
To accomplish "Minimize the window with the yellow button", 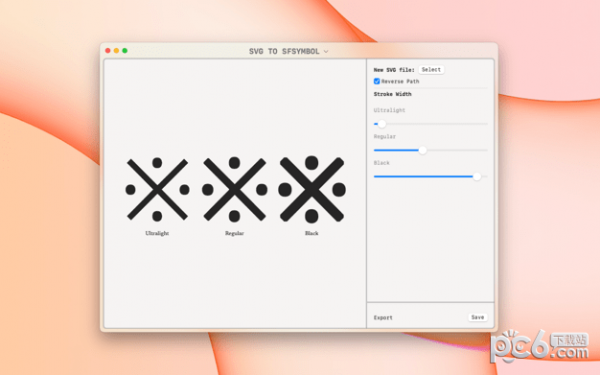I will 116,51.
